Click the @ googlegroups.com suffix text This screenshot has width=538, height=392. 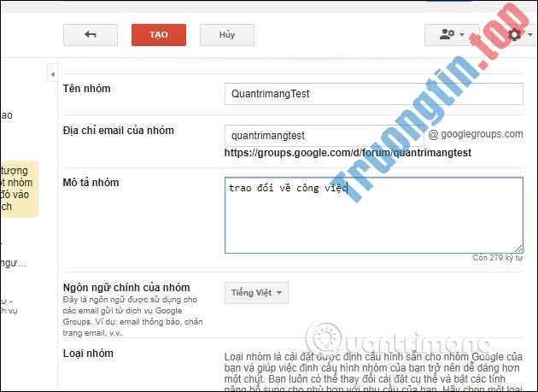(476, 134)
